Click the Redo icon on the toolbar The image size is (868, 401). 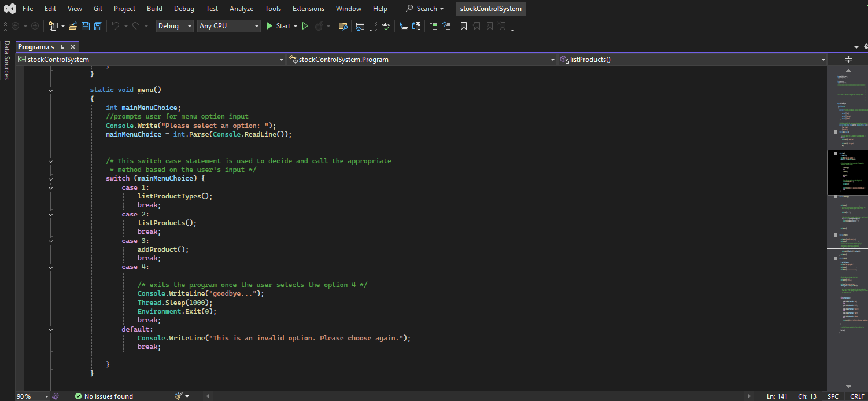click(136, 25)
